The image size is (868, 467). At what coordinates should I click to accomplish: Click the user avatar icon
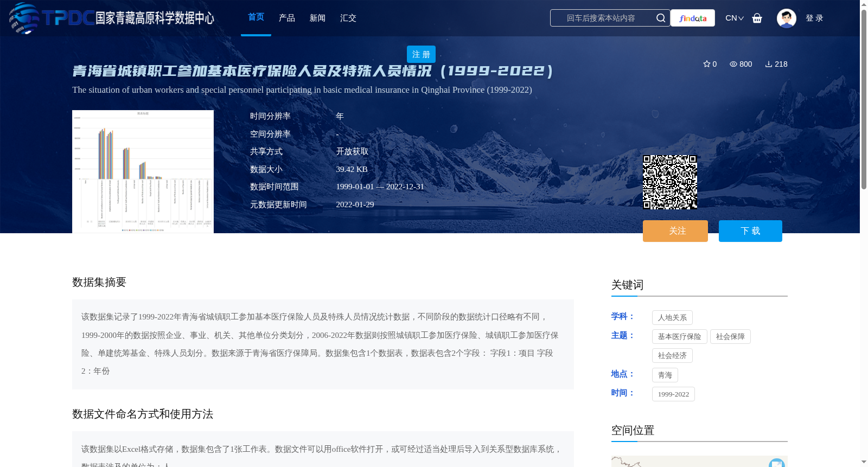(x=786, y=18)
